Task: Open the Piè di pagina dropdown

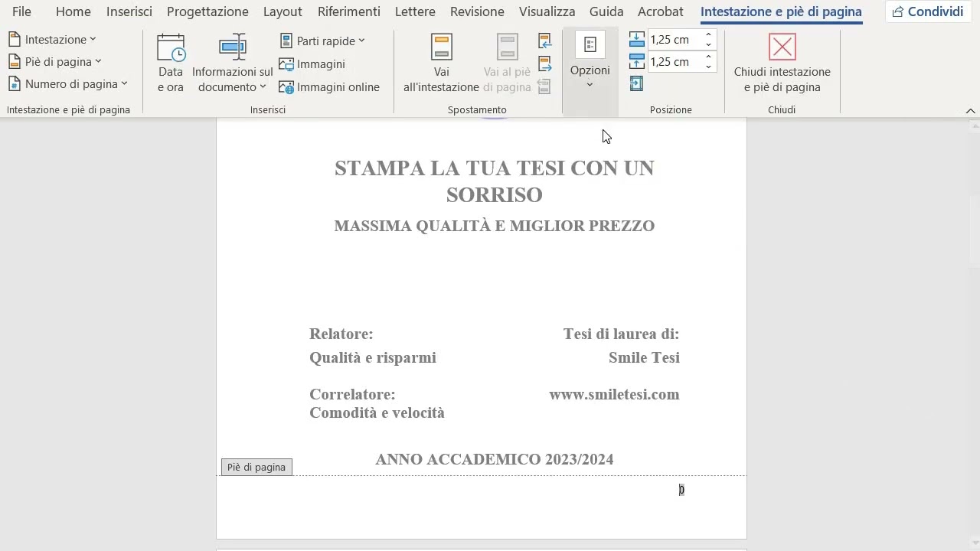Action: [54, 61]
